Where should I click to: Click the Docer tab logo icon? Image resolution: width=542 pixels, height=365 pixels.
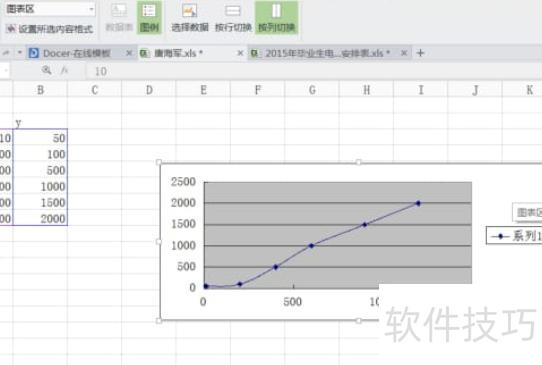(x=34, y=53)
